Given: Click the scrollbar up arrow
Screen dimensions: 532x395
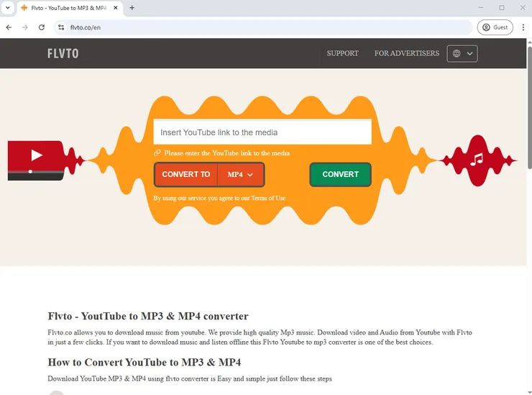Looking at the screenshot, I should pyautogui.click(x=529, y=42).
